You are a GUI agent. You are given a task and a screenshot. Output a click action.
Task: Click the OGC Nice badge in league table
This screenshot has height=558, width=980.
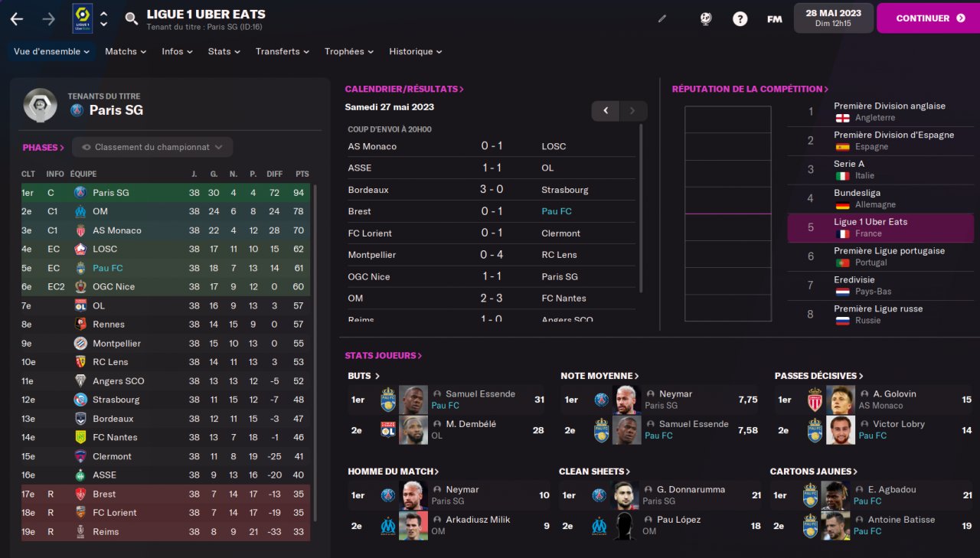point(80,286)
